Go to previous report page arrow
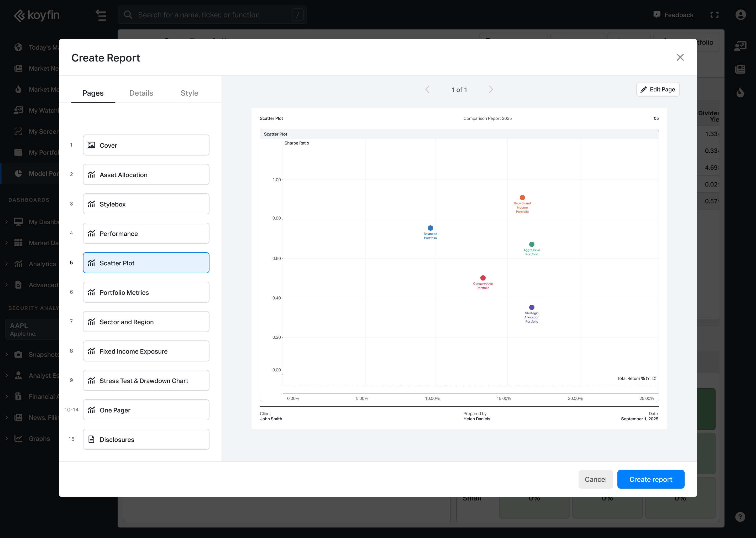The width and height of the screenshot is (756, 538). click(x=427, y=89)
